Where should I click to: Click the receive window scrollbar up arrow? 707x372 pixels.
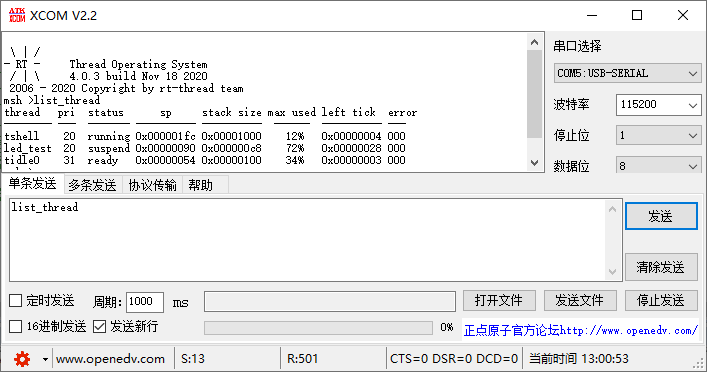[534, 42]
